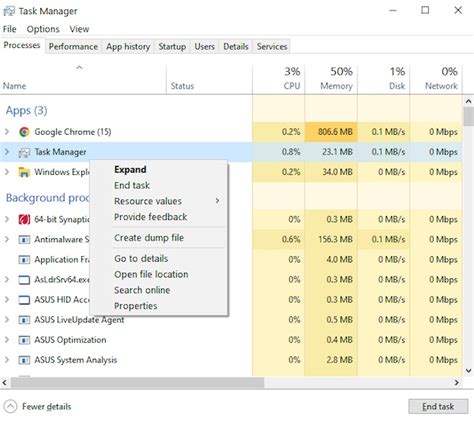Click the AsLdrSrv64.exe process icon
The width and height of the screenshot is (474, 421).
pyautogui.click(x=24, y=280)
